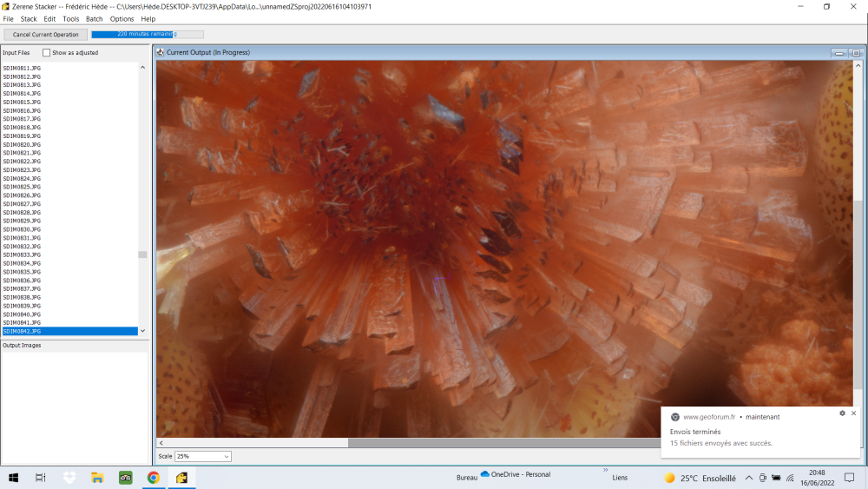The height and width of the screenshot is (489, 868).
Task: Click the Dropbox taskbar icon
Action: click(69, 478)
